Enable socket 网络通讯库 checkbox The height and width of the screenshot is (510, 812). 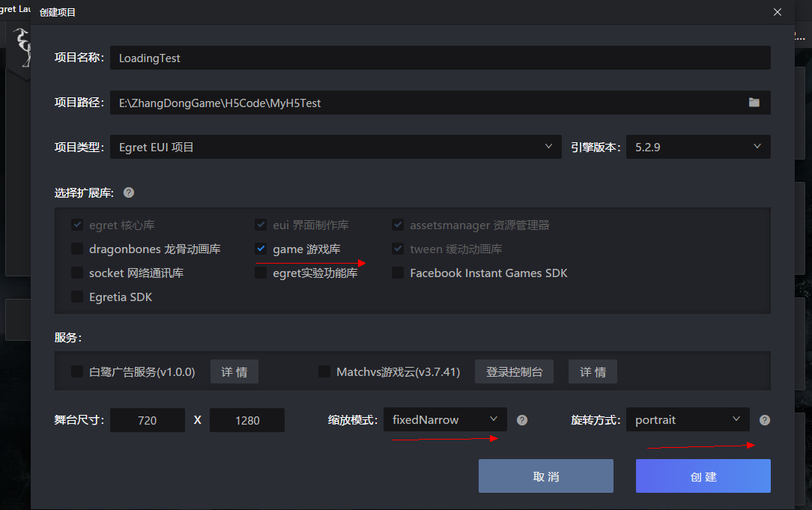[77, 273]
